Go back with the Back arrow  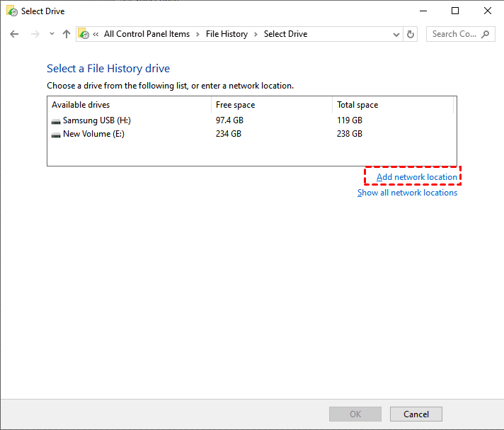(x=14, y=34)
